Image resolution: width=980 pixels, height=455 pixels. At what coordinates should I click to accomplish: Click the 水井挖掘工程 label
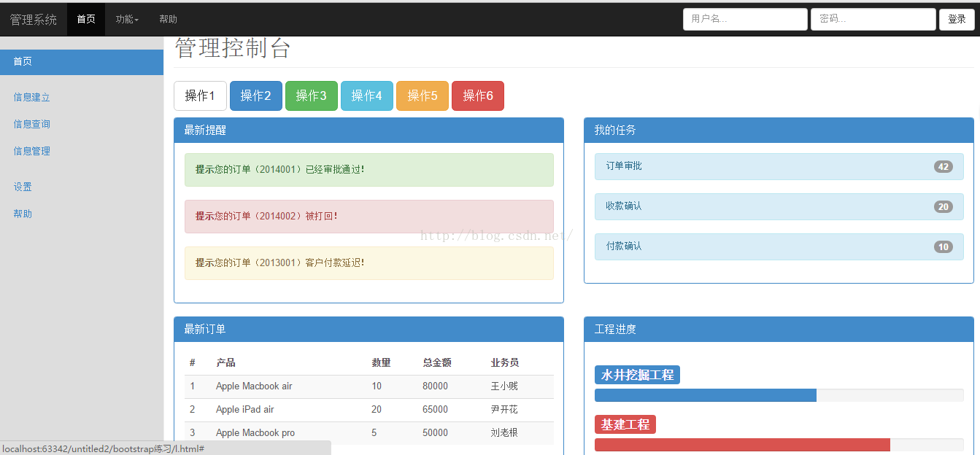click(637, 375)
